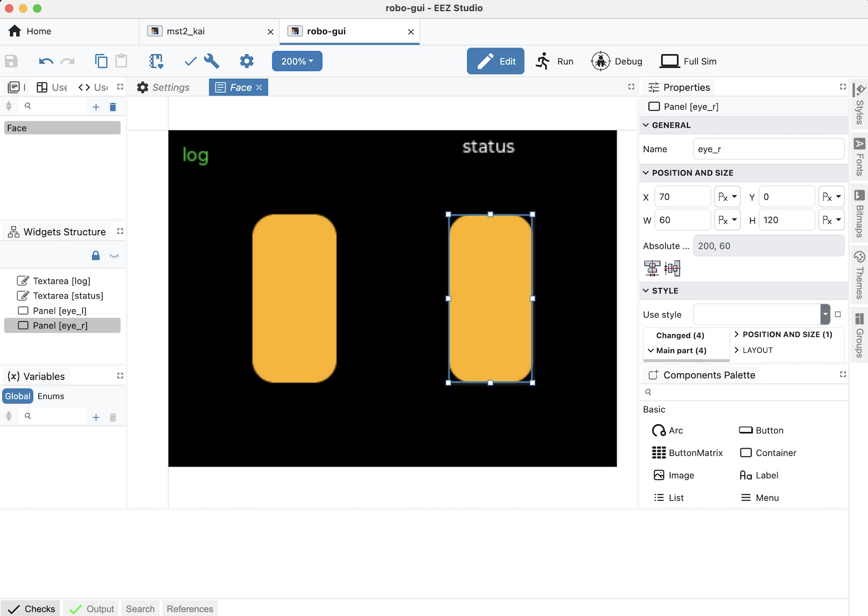Open the Settings editor tab

point(164,87)
